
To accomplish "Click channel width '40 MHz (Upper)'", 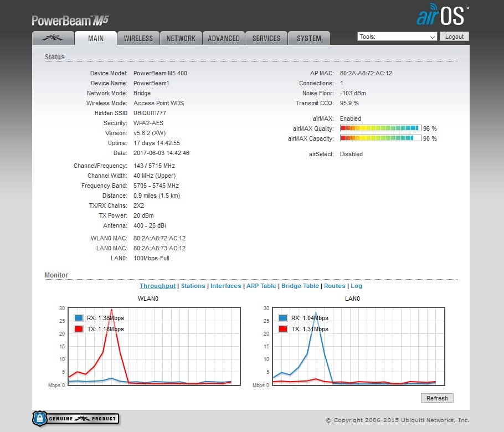I will (155, 176).
